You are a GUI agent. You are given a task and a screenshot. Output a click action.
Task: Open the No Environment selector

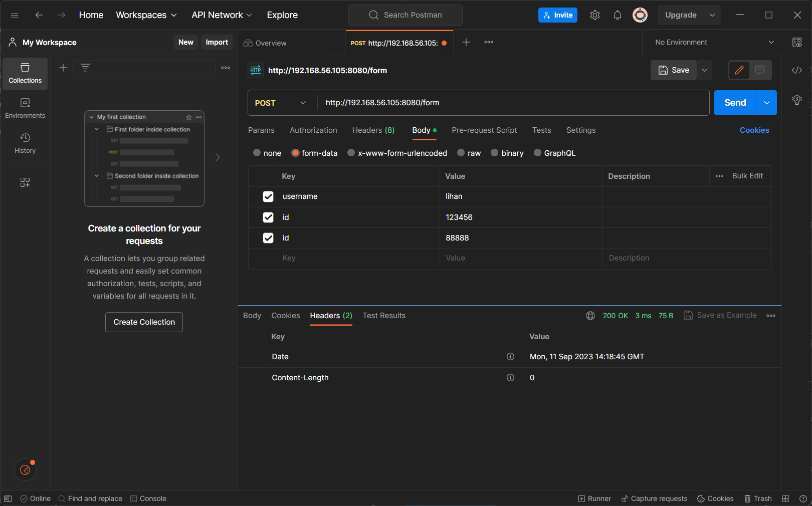[714, 42]
